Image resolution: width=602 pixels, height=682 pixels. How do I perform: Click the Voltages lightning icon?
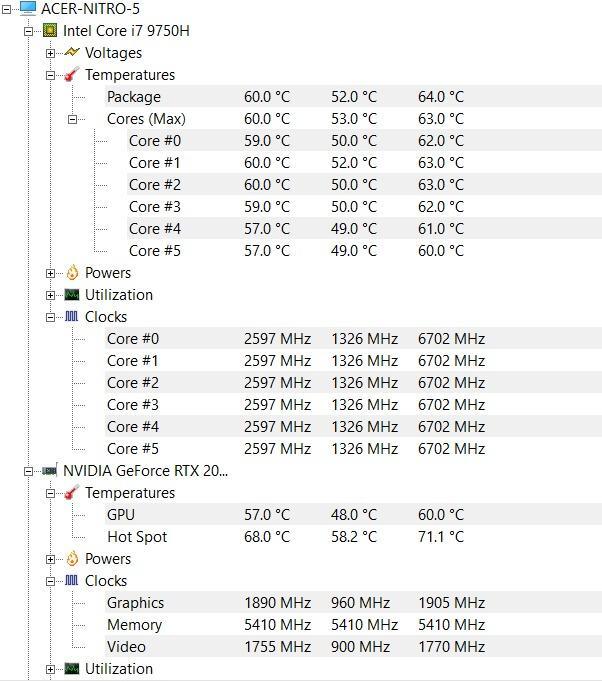72,53
